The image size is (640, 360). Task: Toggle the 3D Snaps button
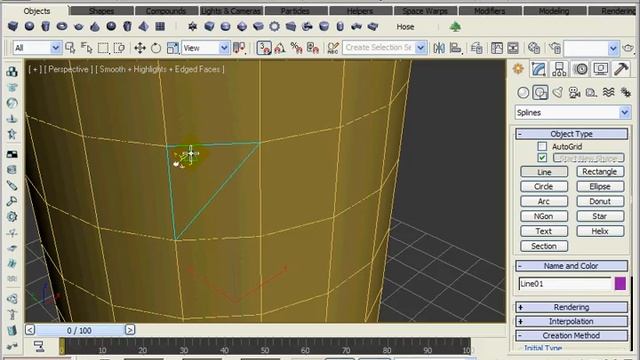click(264, 48)
